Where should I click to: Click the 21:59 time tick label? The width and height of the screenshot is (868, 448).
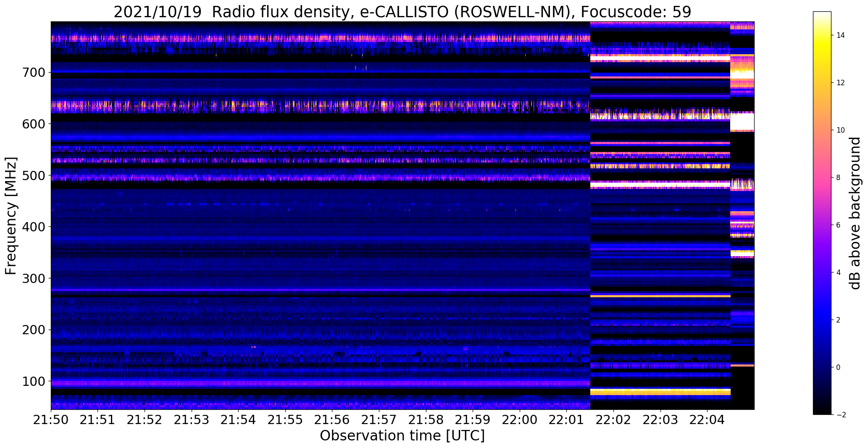click(x=473, y=419)
